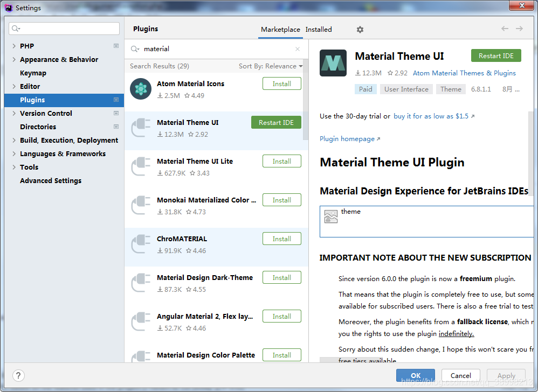Viewport: 538px width, 392px height.
Task: Click the forward navigation arrow
Action: pyautogui.click(x=520, y=29)
